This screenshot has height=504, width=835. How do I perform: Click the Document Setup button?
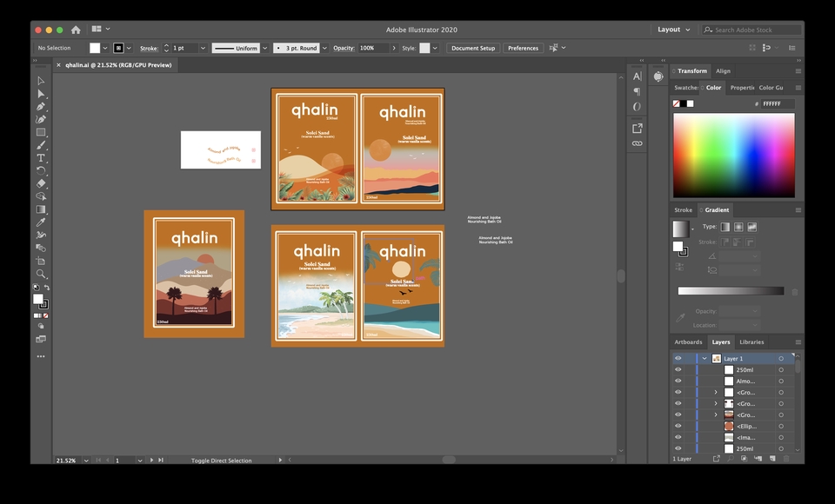coord(473,48)
